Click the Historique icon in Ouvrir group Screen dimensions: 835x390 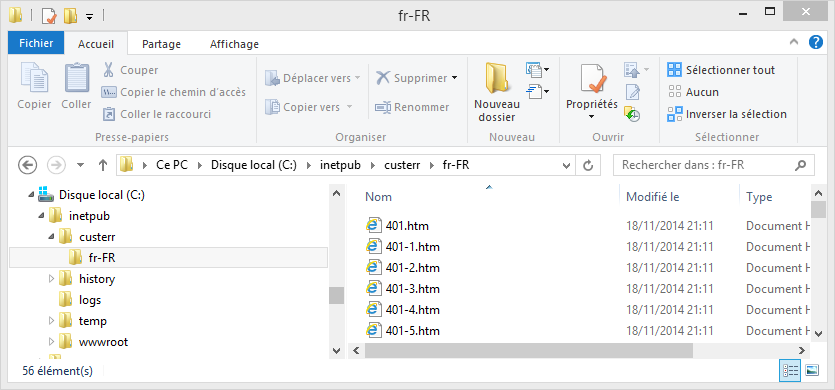pyautogui.click(x=632, y=113)
